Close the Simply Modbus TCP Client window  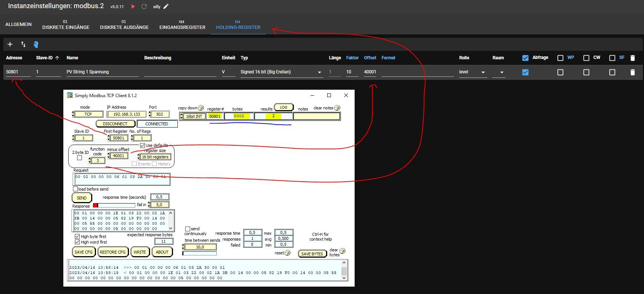tap(346, 95)
